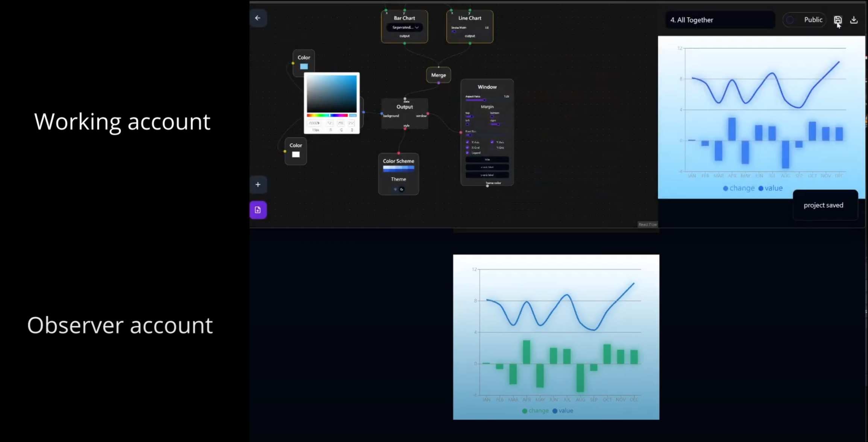Click the project name field
This screenshot has width=868, height=442.
720,20
